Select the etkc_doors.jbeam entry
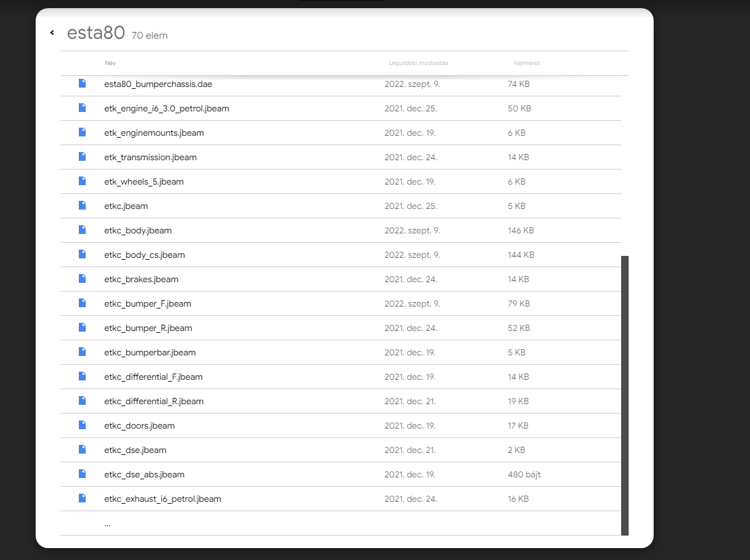Screen dimensions: 750x560 [x=139, y=425]
